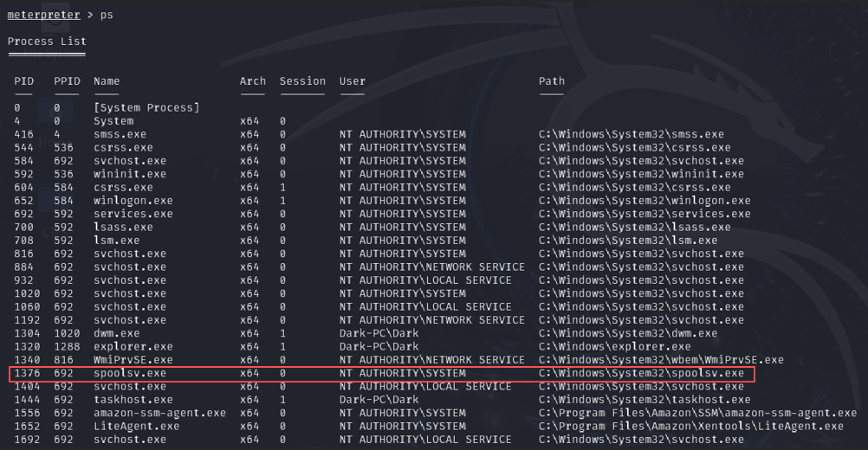This screenshot has height=450, width=868.
Task: Click the explorer.exe process name
Action: (133, 347)
